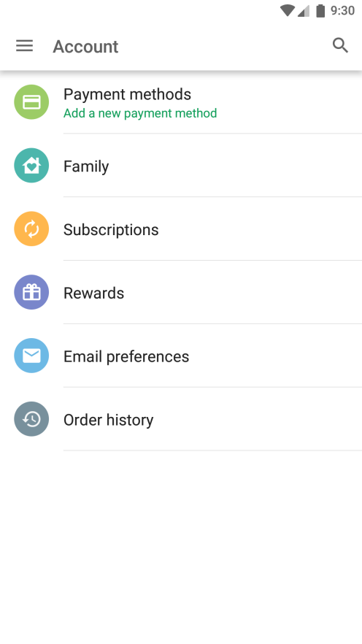The width and height of the screenshot is (362, 644).
Task: Open Email preferences item
Action: coord(181,356)
